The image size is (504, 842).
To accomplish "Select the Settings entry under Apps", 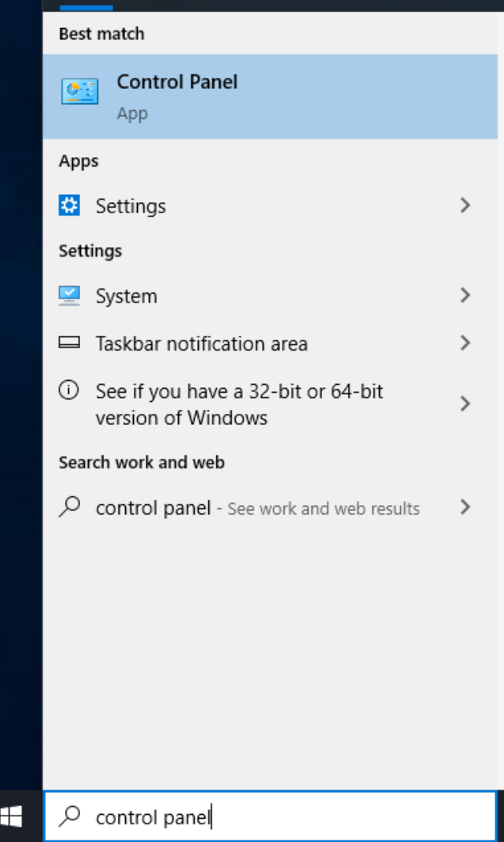I will coord(270,205).
